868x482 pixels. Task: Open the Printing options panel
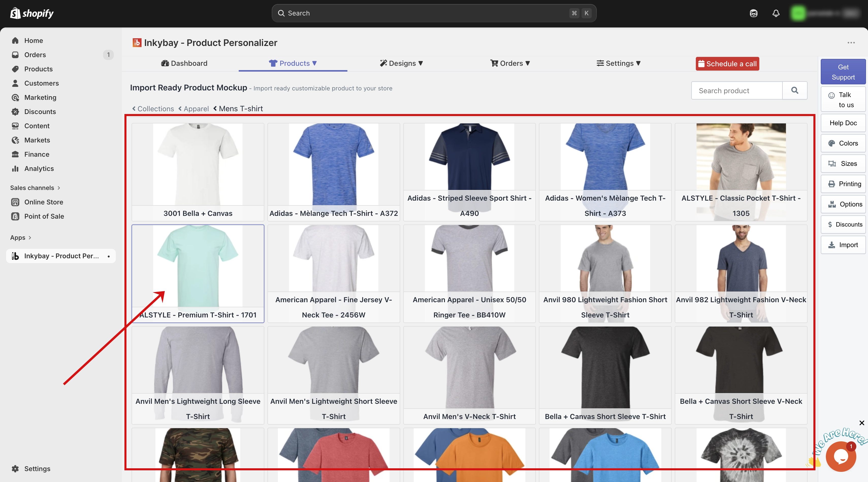coord(843,184)
